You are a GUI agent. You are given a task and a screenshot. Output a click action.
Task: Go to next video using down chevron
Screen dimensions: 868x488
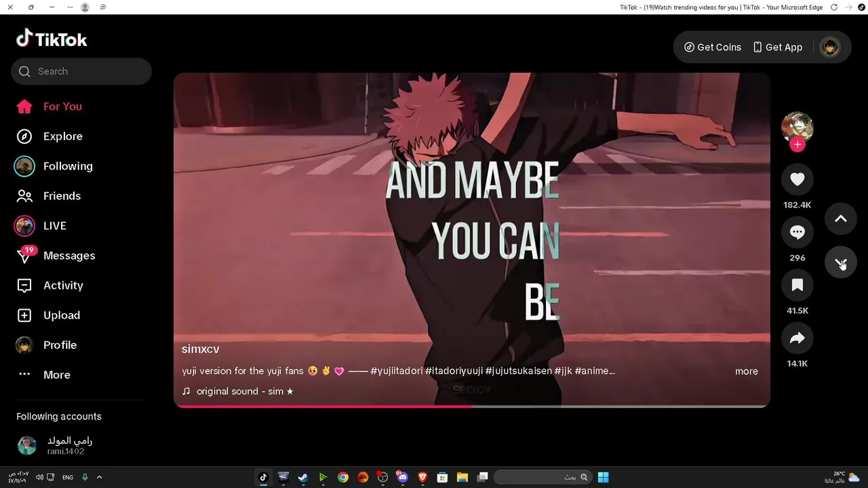click(x=841, y=262)
